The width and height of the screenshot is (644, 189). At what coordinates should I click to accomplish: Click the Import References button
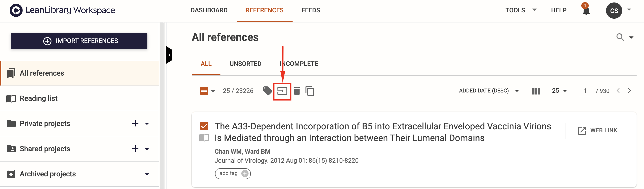[79, 41]
